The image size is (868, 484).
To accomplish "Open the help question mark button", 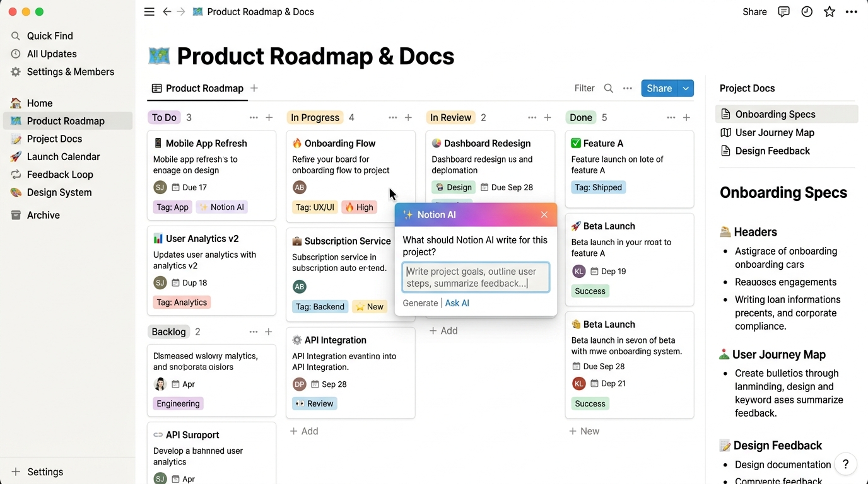I will (846, 464).
